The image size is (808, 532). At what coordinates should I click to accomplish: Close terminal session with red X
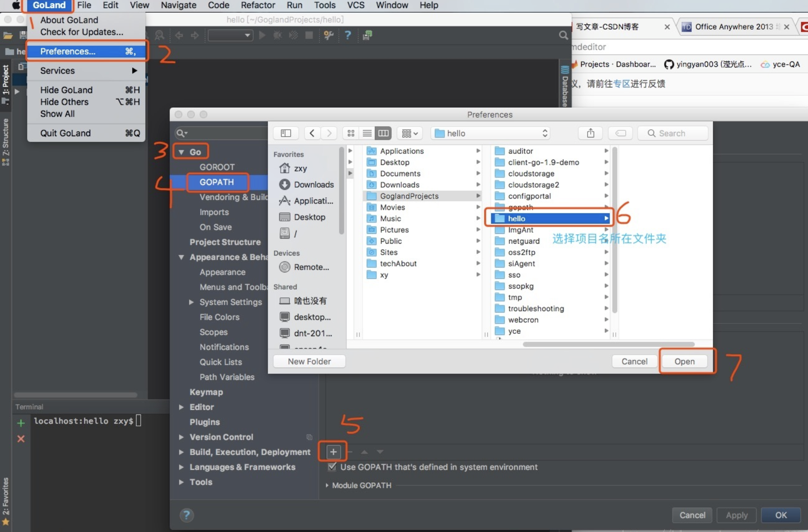tap(21, 439)
